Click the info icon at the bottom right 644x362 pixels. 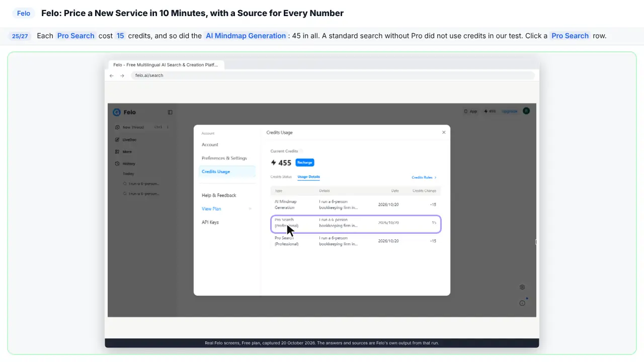point(522,303)
